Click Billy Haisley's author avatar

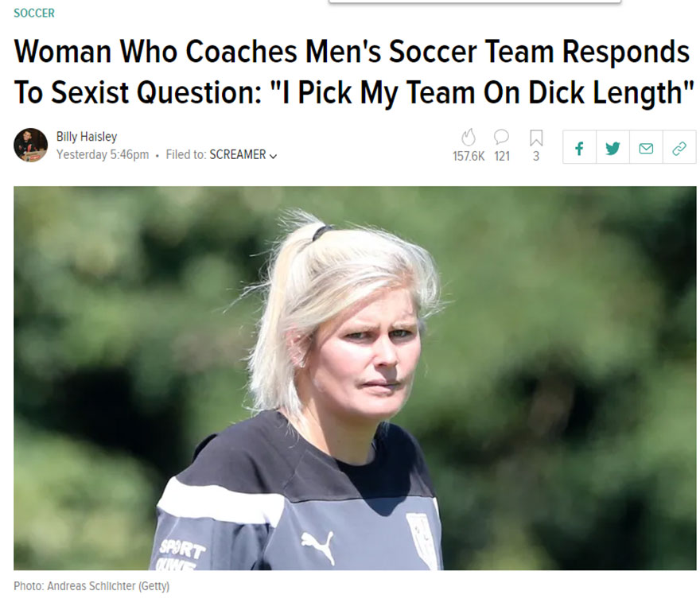coord(30,146)
